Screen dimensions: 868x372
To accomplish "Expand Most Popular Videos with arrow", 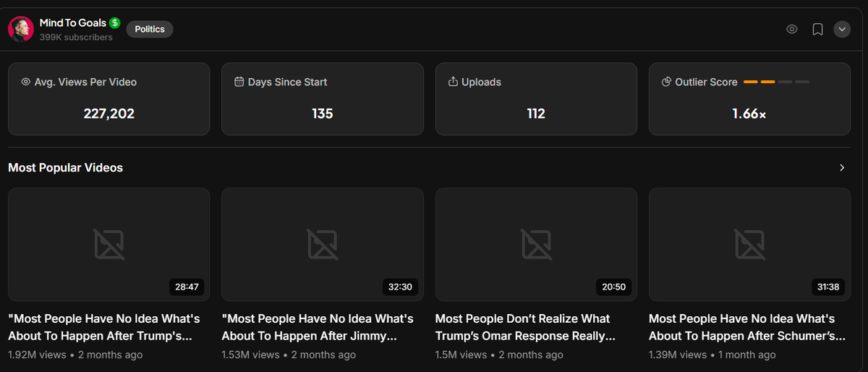I will click(842, 168).
